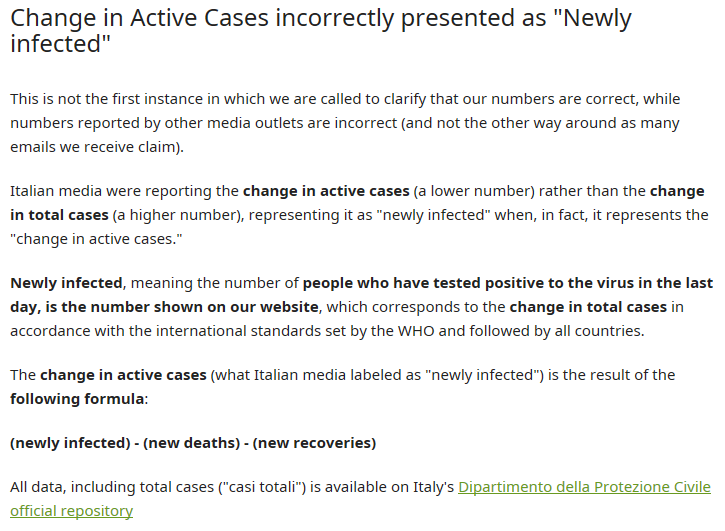Click the text 'emails we receive claim).'

coord(97,147)
